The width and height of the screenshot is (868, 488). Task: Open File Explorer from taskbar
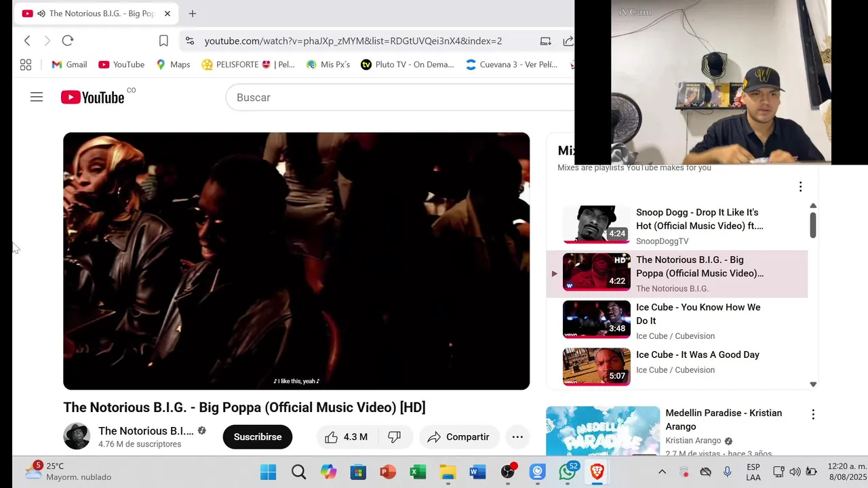click(x=448, y=472)
